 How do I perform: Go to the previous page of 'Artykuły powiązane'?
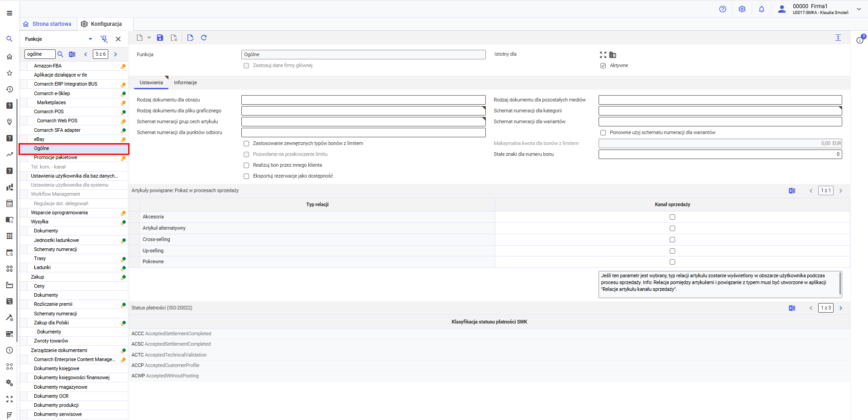point(811,191)
